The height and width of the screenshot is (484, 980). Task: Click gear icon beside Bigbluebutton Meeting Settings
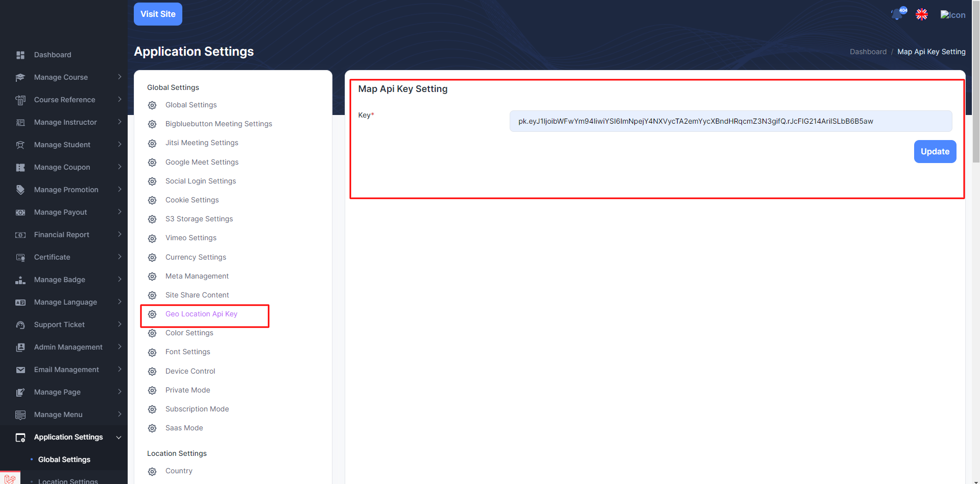tap(152, 124)
